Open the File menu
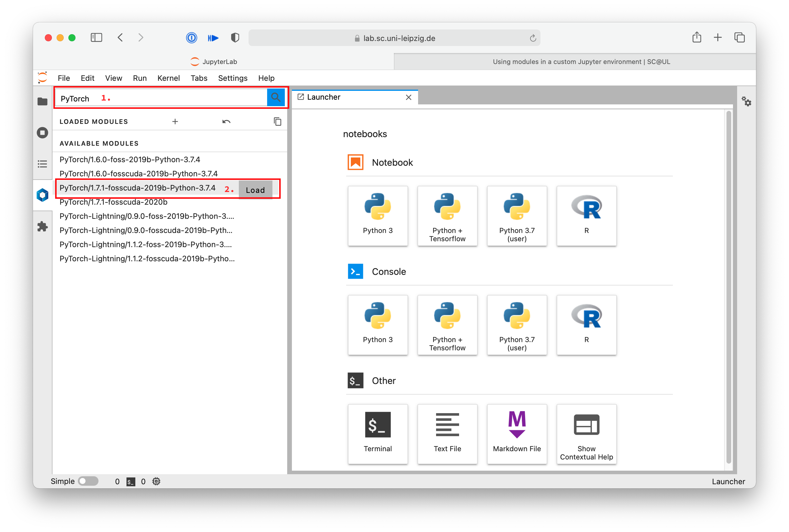 pos(64,78)
